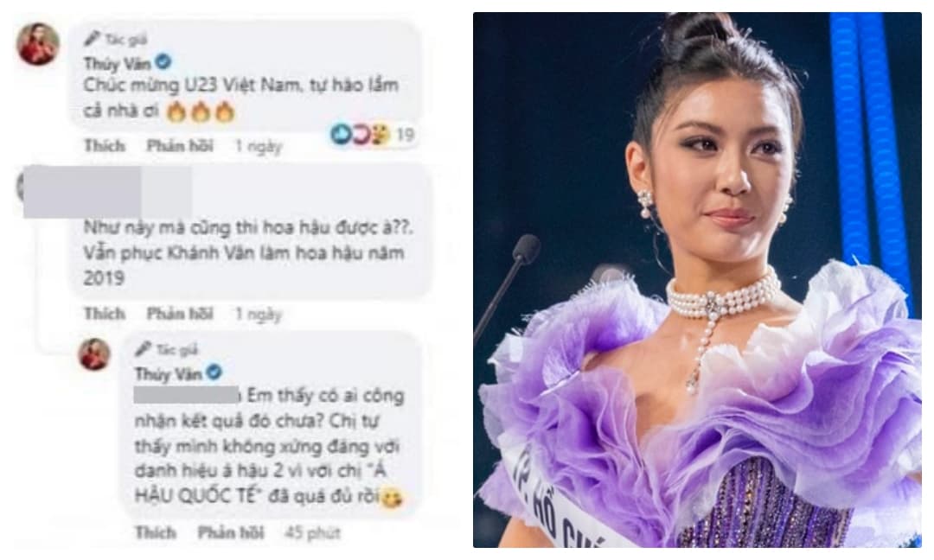The width and height of the screenshot is (934, 560).
Task: Like the U23 Việt Nam comment
Action: (x=105, y=146)
